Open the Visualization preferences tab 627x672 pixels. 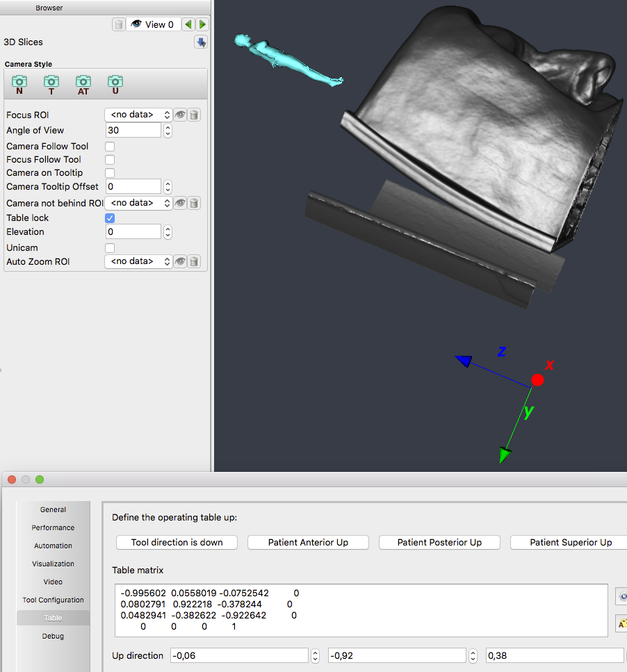tap(53, 564)
